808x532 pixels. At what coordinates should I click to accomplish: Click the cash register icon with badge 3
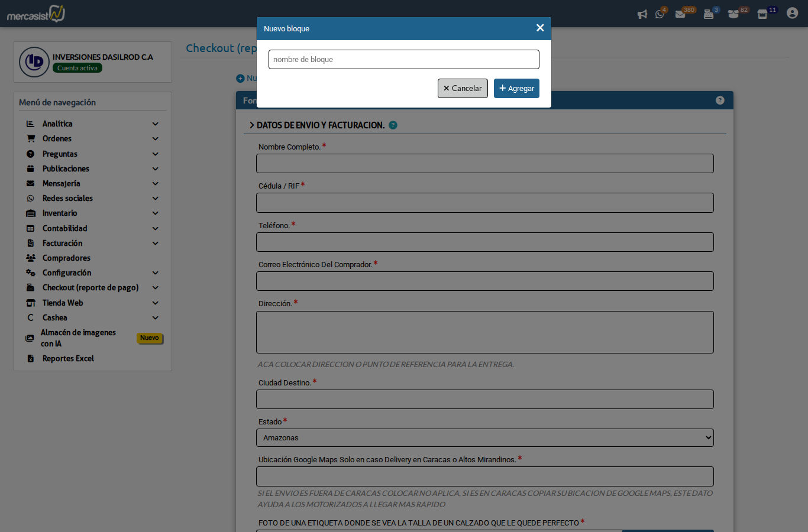coord(707,14)
